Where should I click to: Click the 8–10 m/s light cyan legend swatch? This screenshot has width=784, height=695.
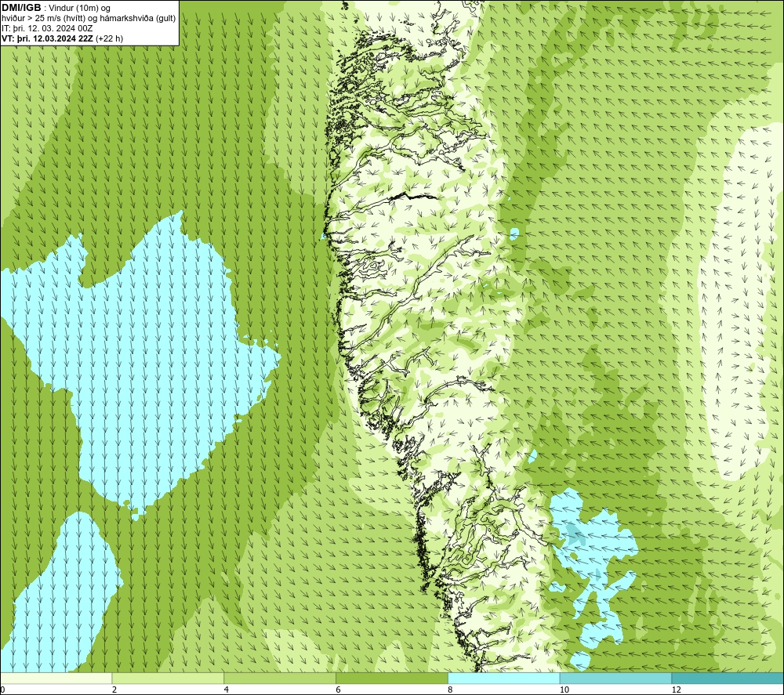pyautogui.click(x=504, y=678)
